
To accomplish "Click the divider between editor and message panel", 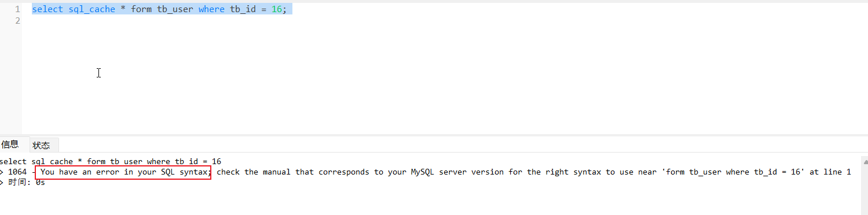I will pyautogui.click(x=434, y=136).
